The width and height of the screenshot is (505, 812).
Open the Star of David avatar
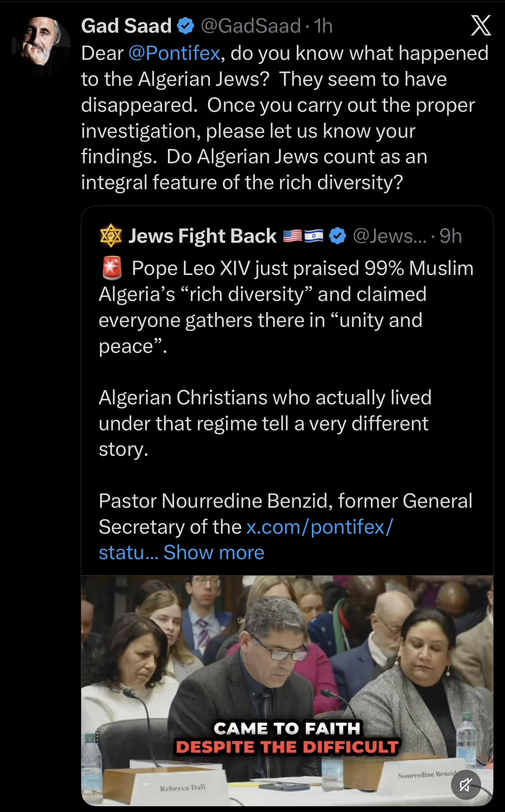click(x=111, y=236)
